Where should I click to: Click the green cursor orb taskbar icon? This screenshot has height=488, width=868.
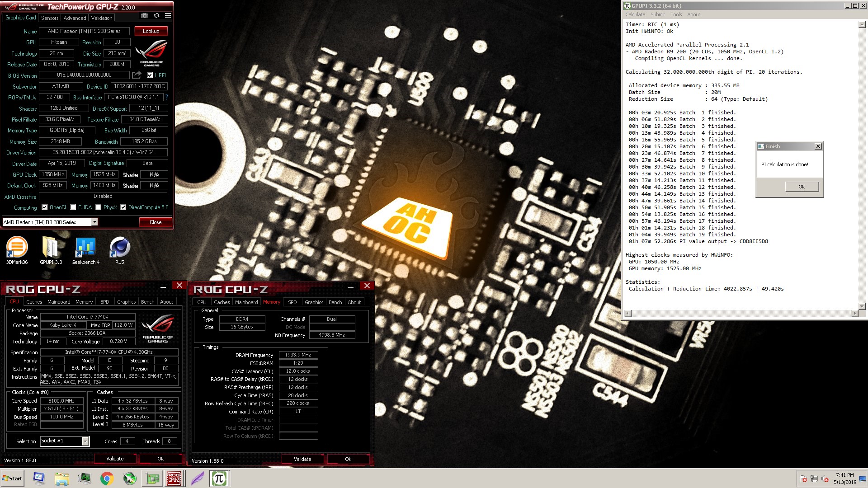[130, 479]
